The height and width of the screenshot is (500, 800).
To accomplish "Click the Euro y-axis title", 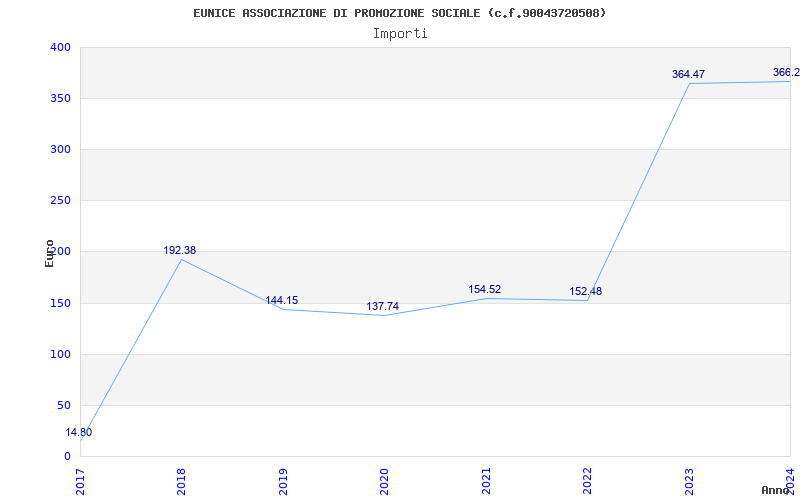I will coord(49,253).
